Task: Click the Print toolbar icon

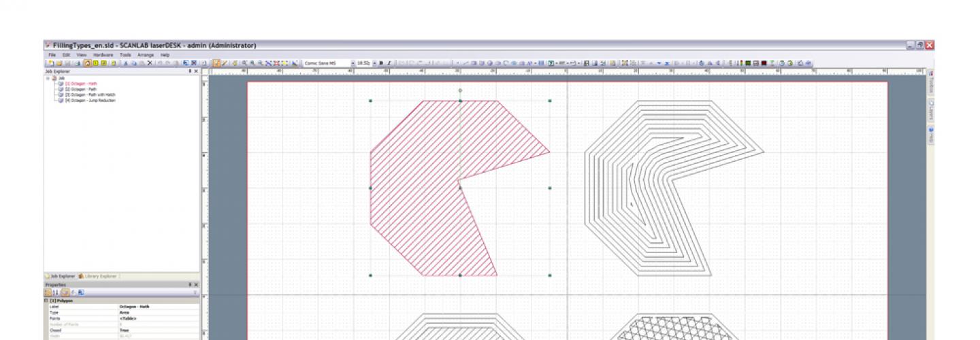Action: click(78, 63)
